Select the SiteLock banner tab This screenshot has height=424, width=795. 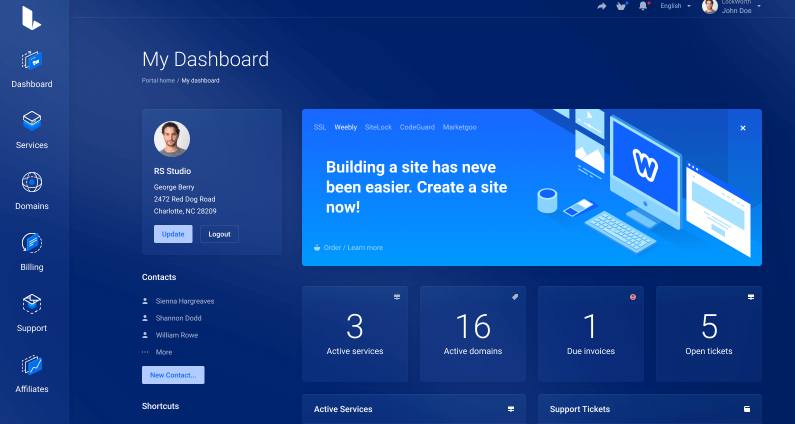[378, 128]
